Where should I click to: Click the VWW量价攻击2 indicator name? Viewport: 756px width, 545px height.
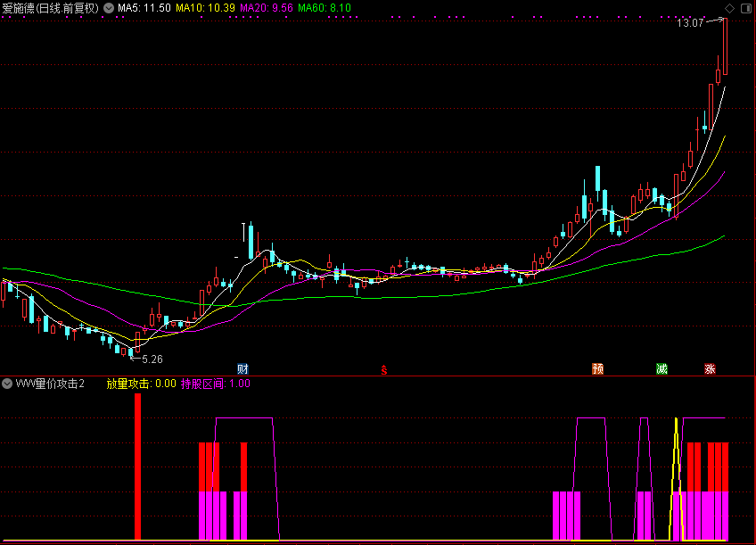coord(50,384)
